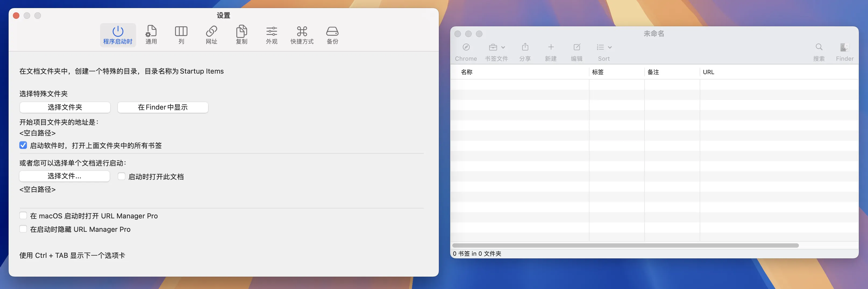Switch to the 备份 settings tab
This screenshot has width=868, height=289.
point(332,35)
